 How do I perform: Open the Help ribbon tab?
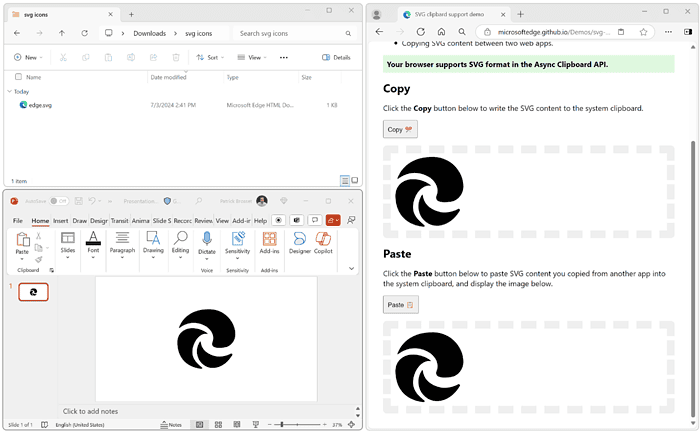pos(260,221)
